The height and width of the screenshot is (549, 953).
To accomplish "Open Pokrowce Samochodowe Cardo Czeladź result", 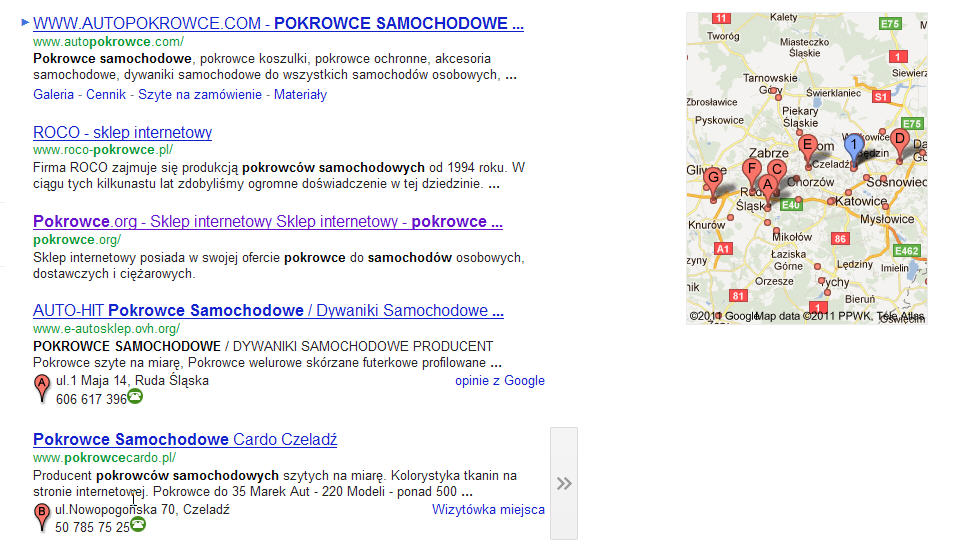I will [185, 440].
